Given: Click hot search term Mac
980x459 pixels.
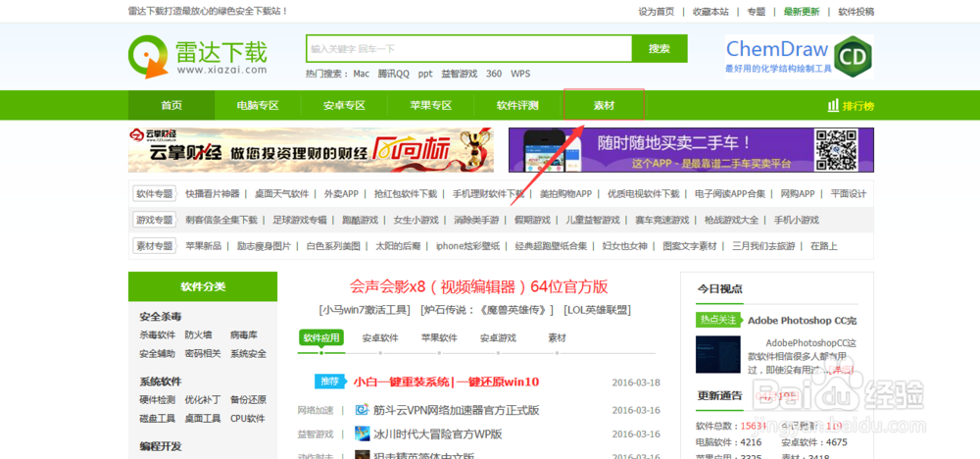Looking at the screenshot, I should pyautogui.click(x=362, y=74).
